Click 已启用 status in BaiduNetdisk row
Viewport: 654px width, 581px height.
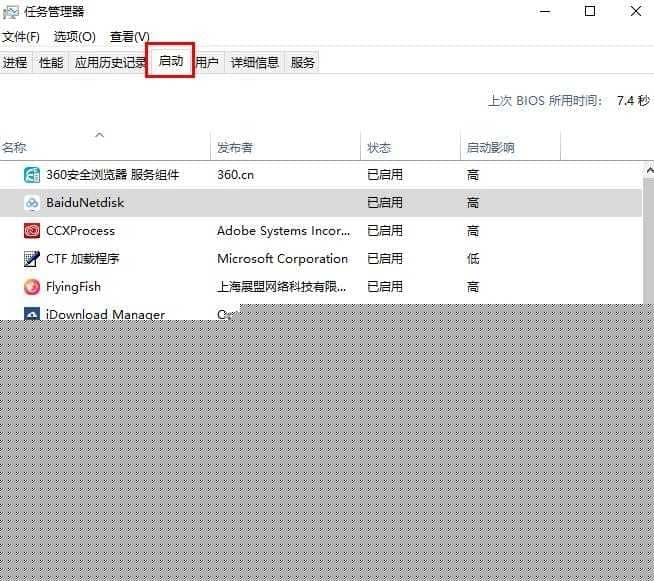pos(385,203)
